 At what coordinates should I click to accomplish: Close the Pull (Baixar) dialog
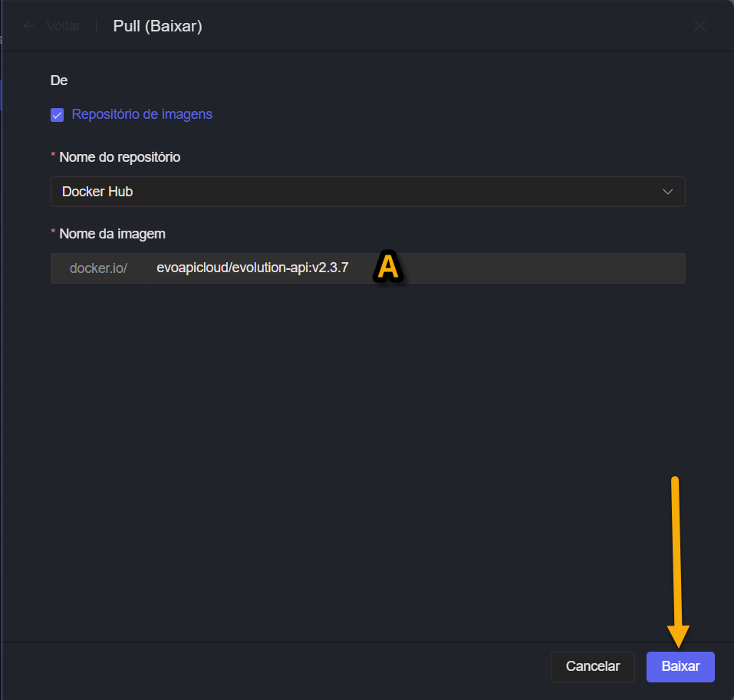pyautogui.click(x=699, y=26)
